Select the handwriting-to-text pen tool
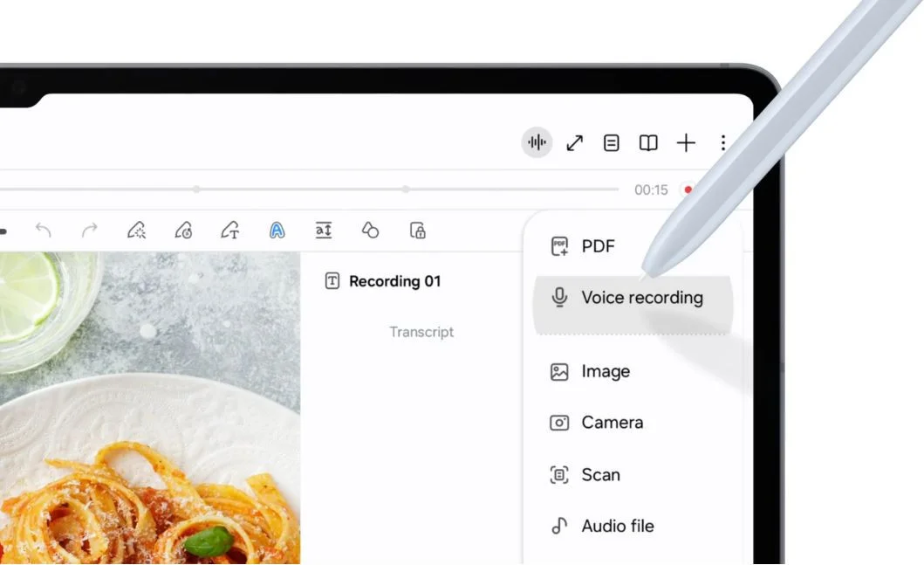This screenshot has width=924, height=565. click(230, 230)
